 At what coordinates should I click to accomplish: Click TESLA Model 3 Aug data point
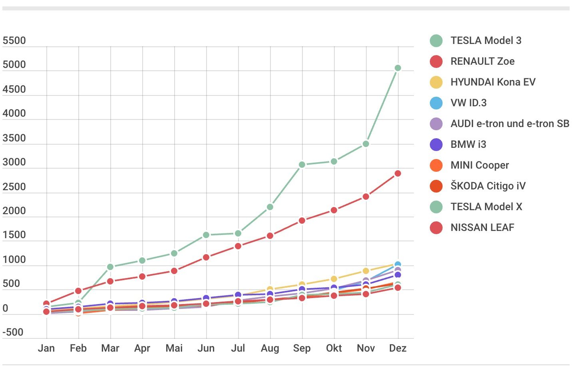270,207
